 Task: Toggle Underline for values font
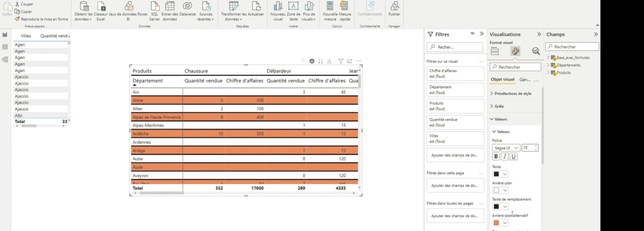pyautogui.click(x=513, y=156)
